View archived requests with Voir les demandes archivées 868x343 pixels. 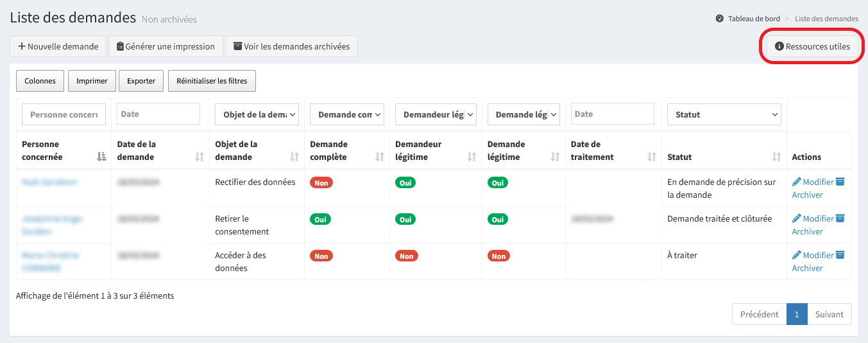[x=291, y=46]
